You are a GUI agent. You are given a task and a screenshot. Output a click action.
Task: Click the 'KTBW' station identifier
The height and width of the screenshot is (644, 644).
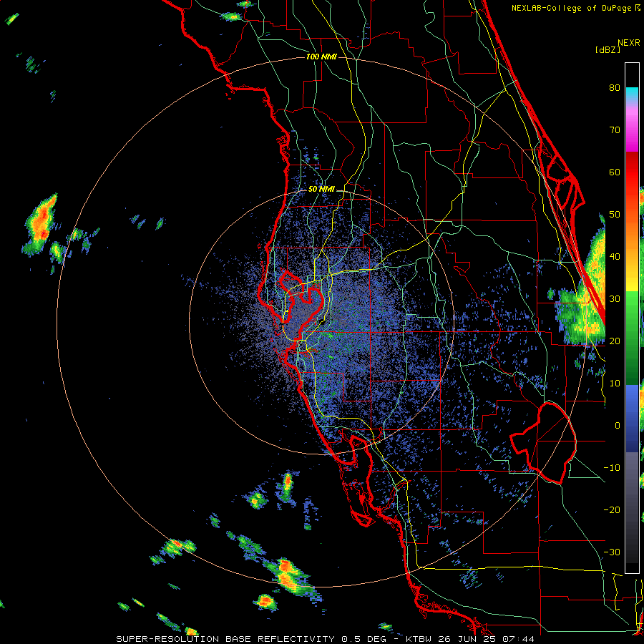click(420, 639)
